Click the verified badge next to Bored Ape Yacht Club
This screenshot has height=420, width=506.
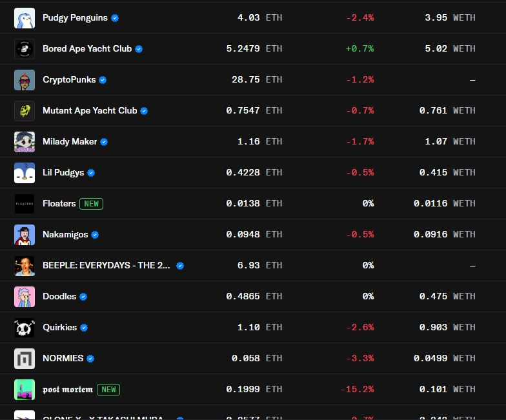tap(139, 49)
